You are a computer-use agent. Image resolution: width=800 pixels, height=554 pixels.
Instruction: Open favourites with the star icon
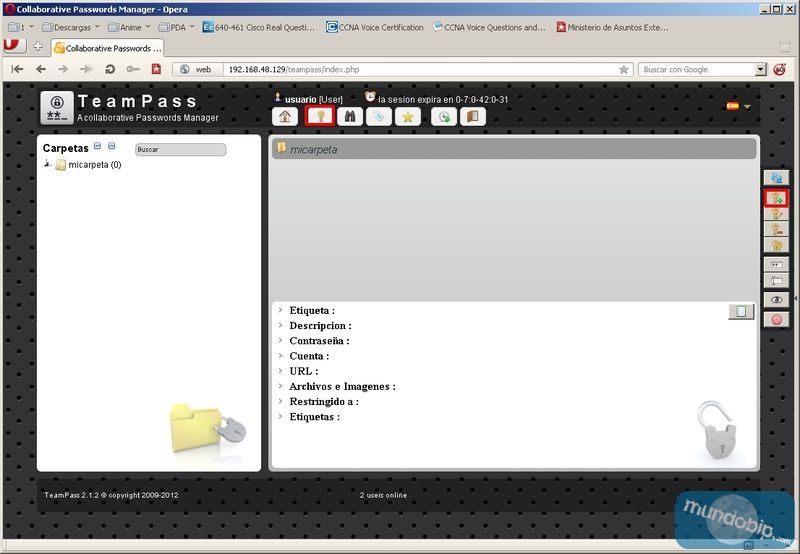coord(408,117)
